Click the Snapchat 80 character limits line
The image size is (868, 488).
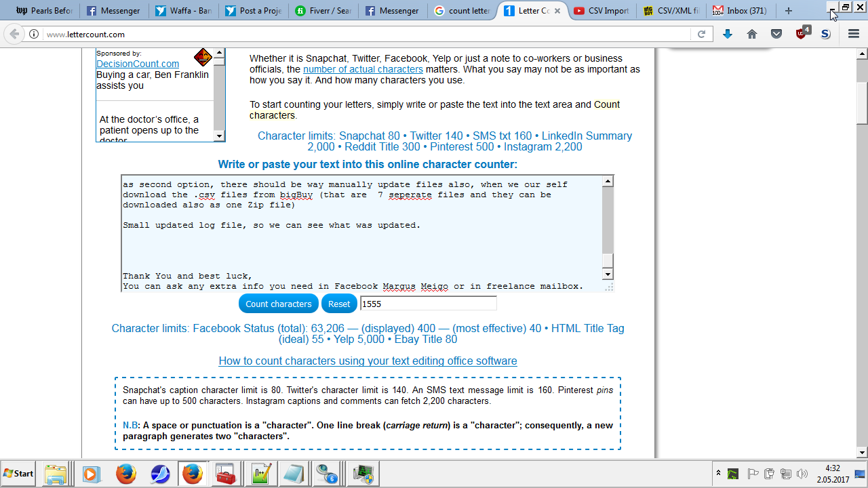(445, 141)
